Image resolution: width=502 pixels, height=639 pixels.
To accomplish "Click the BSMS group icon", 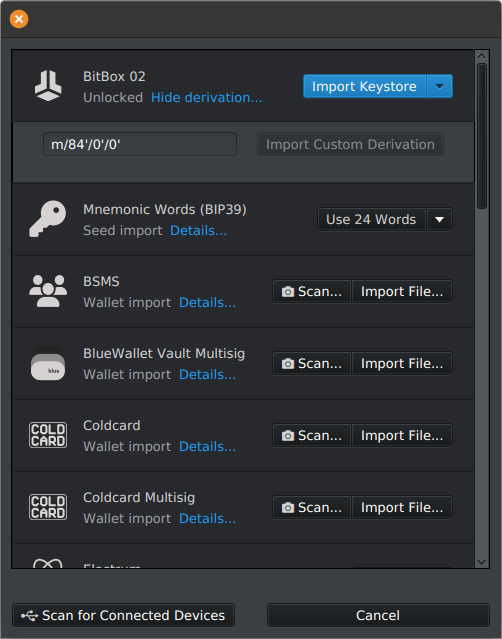I will [48, 291].
